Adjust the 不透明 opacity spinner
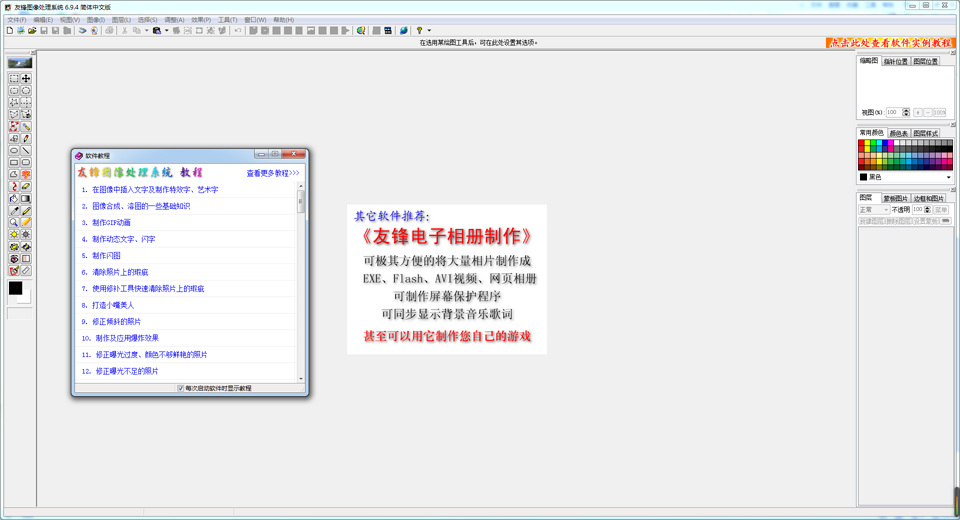The image size is (960, 520). point(927,209)
